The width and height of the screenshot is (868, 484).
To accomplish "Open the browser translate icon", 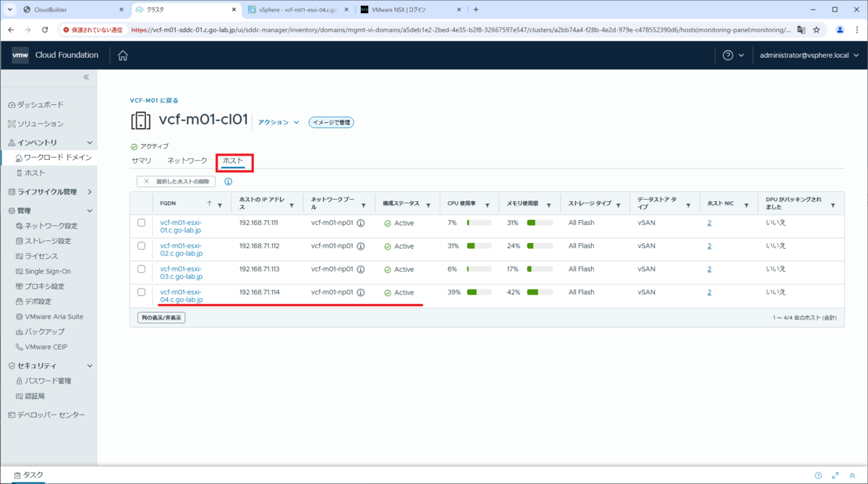I will [x=801, y=30].
